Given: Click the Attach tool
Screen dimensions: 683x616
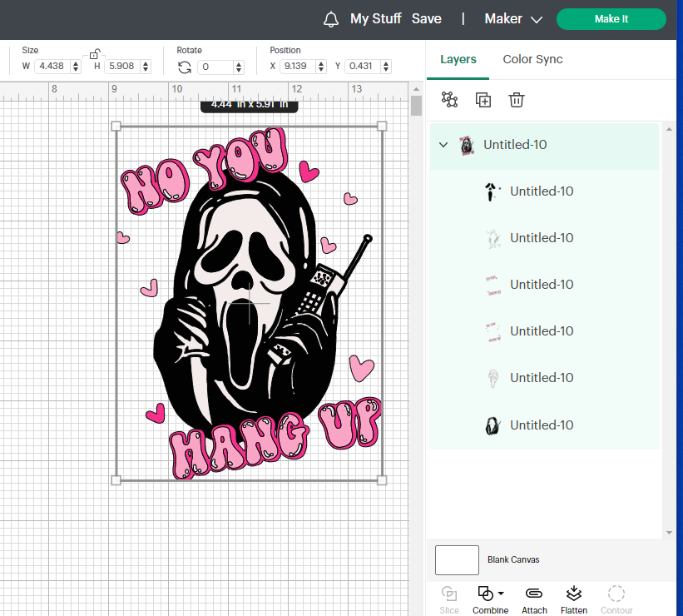Looking at the screenshot, I should 534,600.
